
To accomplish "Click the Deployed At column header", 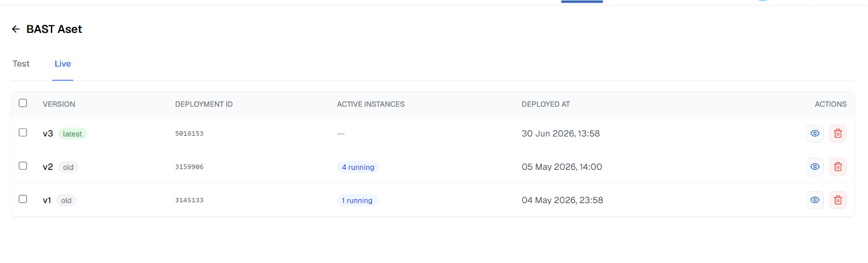I will tap(546, 104).
